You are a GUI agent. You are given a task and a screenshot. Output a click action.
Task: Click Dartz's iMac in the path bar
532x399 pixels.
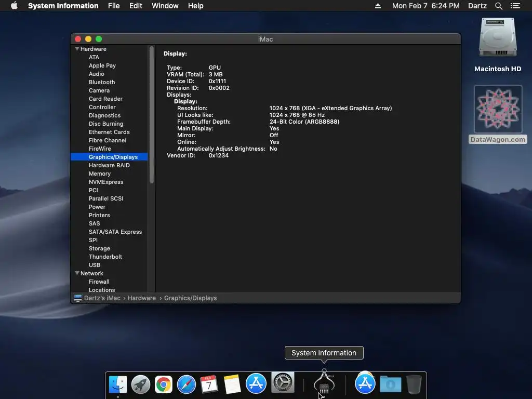pos(102,298)
